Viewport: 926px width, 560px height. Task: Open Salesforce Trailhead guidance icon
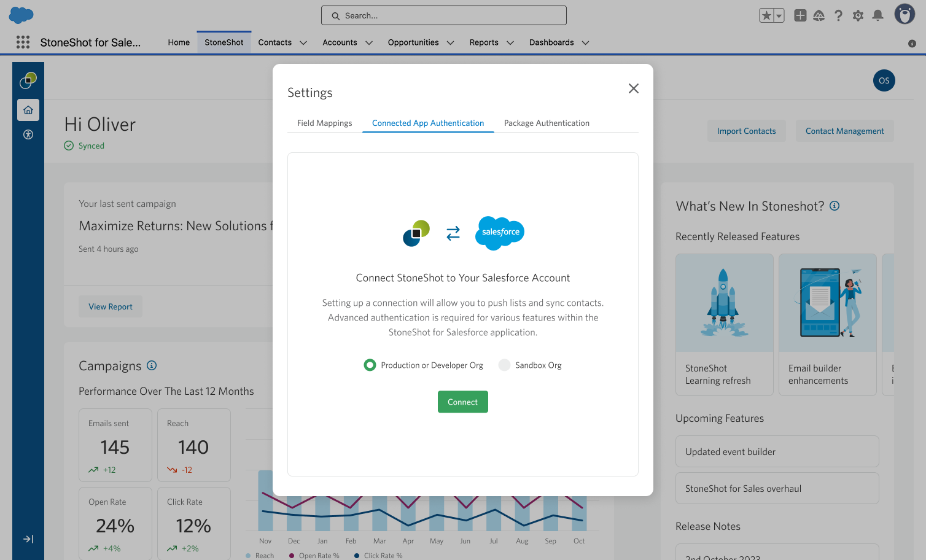(x=819, y=15)
